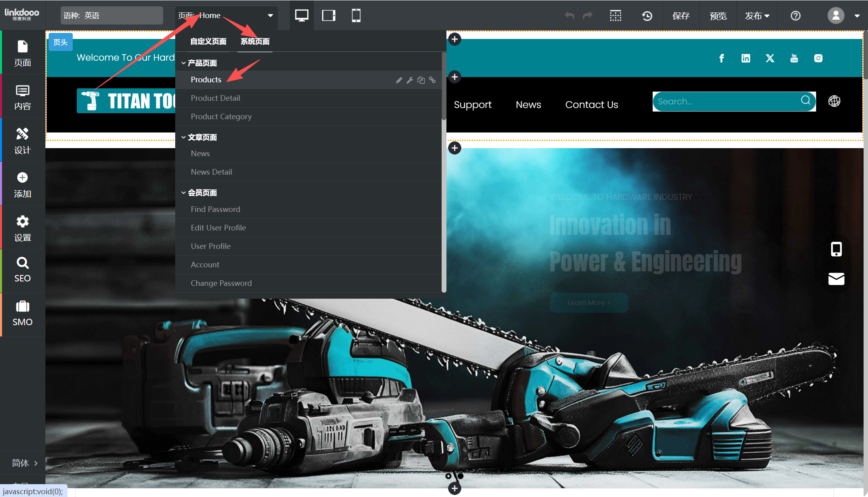Screen dimensions: 868x497
Task: Click the wrench settings icon on Products row
Action: point(410,80)
